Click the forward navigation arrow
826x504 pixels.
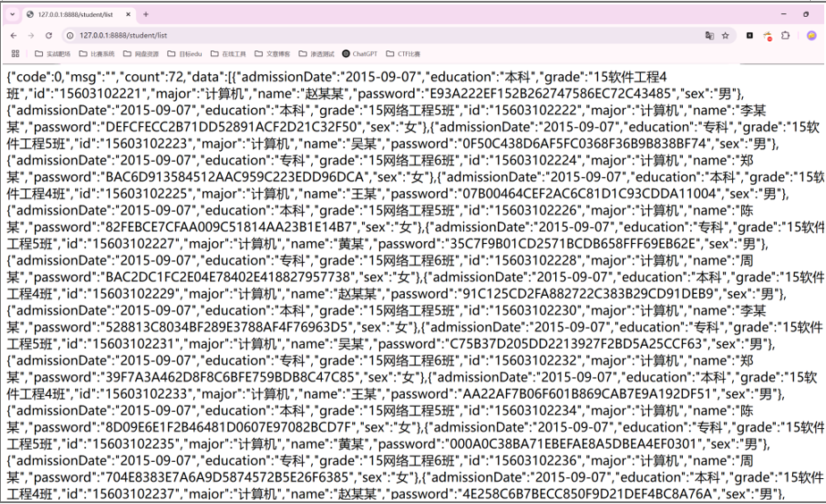(31, 35)
